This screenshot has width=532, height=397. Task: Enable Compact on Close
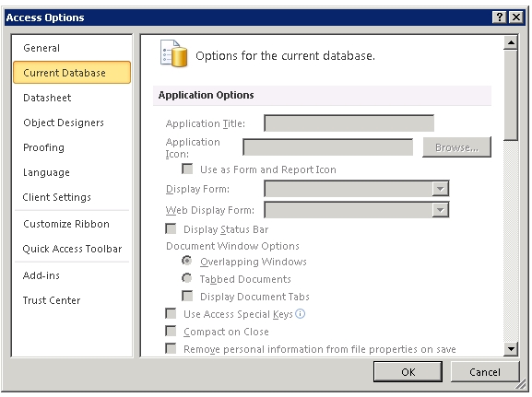coord(171,331)
